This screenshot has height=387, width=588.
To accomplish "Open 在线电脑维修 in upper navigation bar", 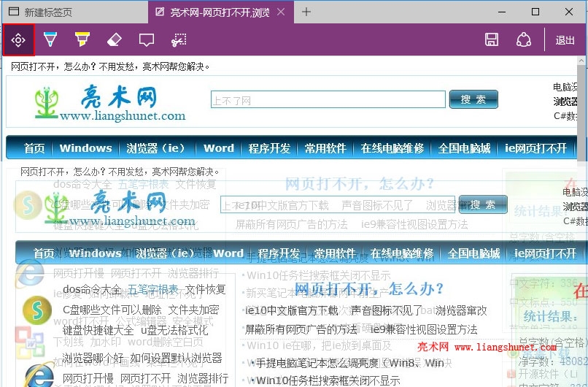I will [392, 148].
